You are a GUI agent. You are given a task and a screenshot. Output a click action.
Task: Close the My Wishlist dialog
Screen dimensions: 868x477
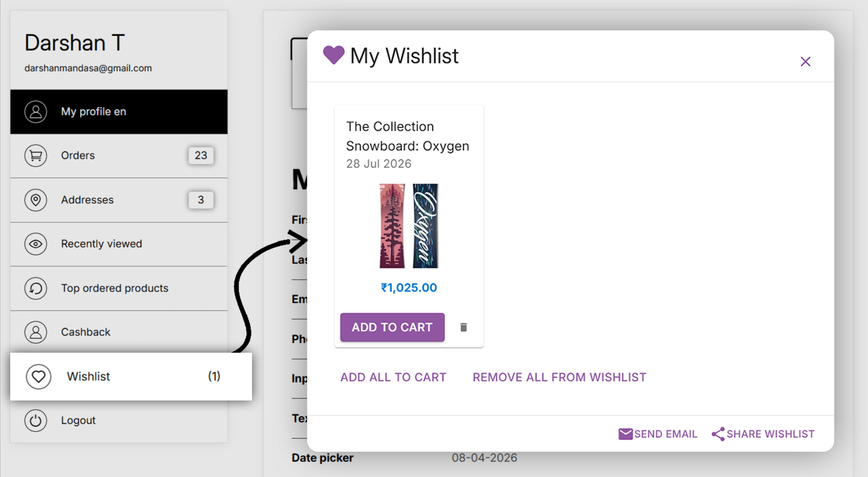pyautogui.click(x=806, y=61)
